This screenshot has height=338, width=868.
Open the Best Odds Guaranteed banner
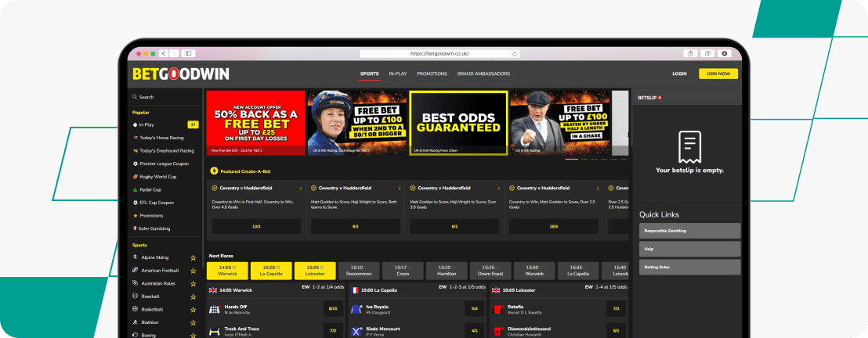pyautogui.click(x=458, y=123)
